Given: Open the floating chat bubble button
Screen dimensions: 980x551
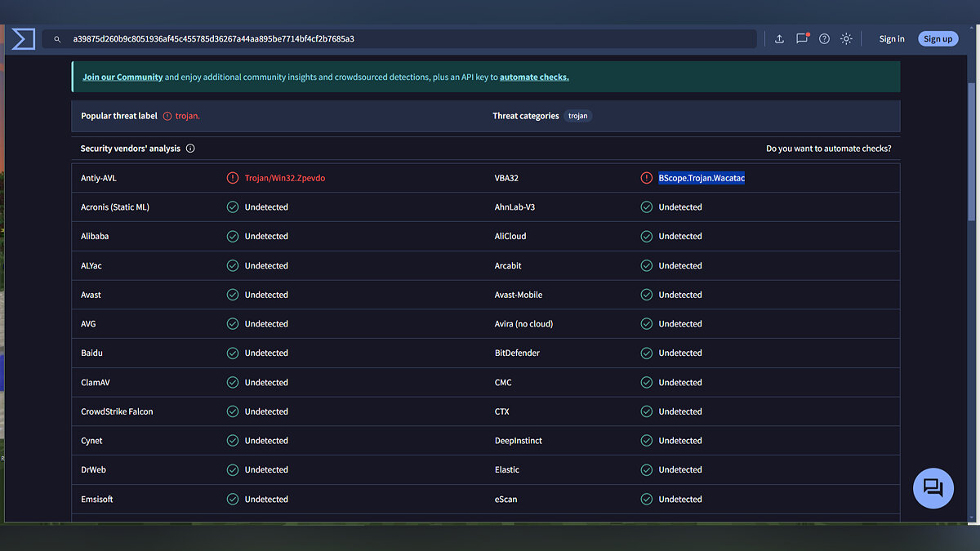Looking at the screenshot, I should pos(933,488).
